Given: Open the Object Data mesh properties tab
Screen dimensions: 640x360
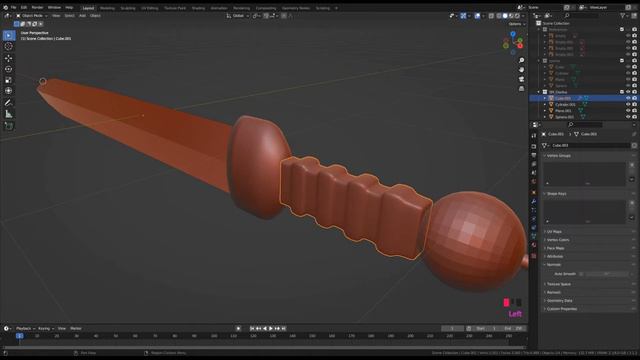Looking at the screenshot, I should click(x=534, y=237).
